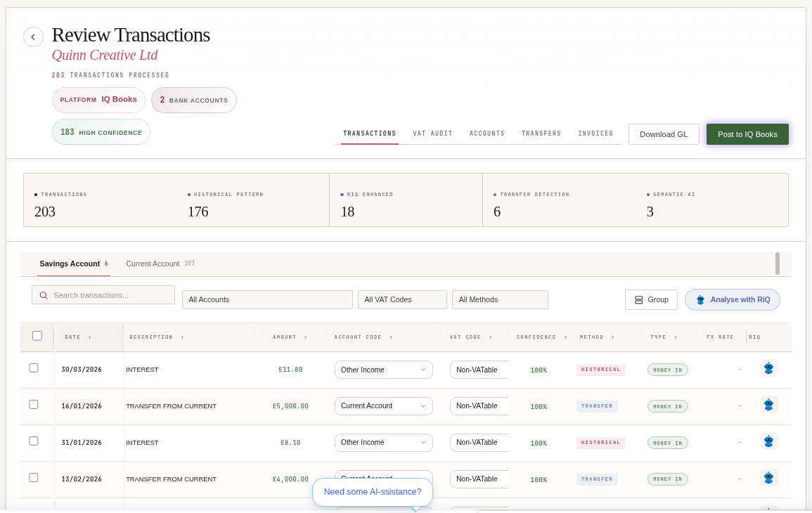Select the 30/03/2026 Interest row checkbox
This screenshot has width=812, height=513.
click(x=34, y=368)
